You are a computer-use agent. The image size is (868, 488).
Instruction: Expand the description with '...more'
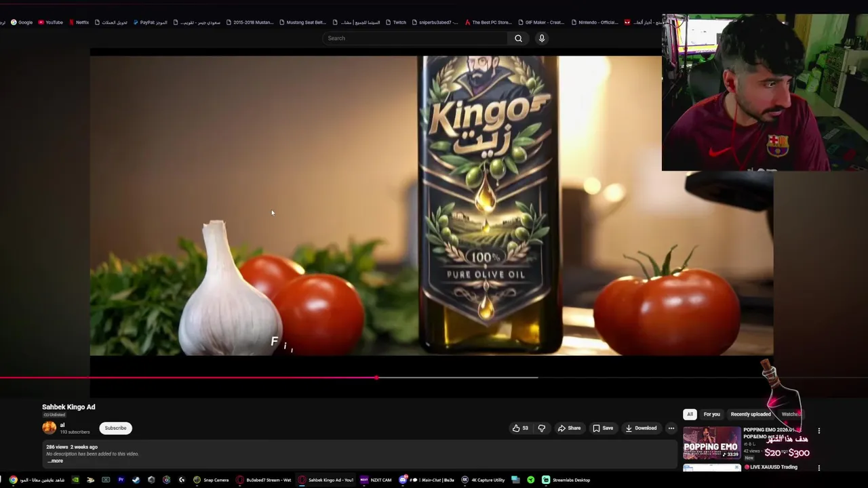[55, 461]
